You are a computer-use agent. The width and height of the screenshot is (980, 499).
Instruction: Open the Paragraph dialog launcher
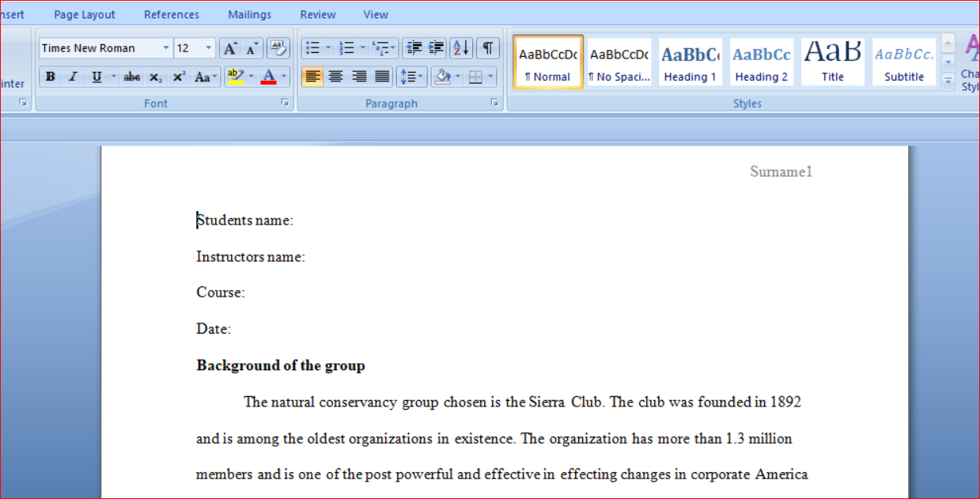pyautogui.click(x=494, y=103)
